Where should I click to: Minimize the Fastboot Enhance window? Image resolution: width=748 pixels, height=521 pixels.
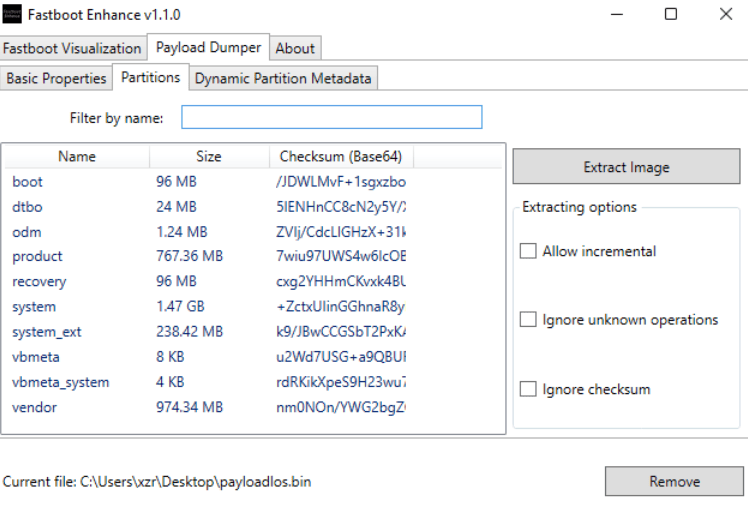pos(617,14)
